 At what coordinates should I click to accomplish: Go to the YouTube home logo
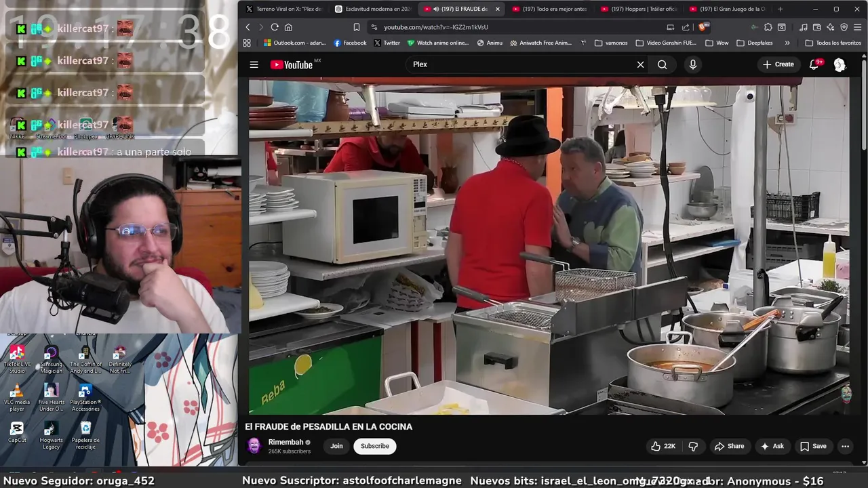(x=292, y=64)
